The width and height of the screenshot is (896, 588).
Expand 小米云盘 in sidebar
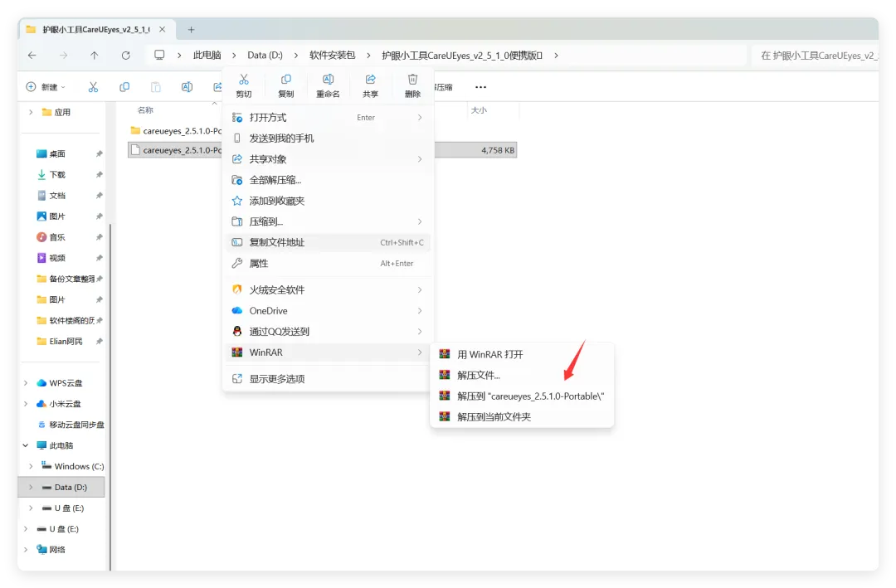click(x=26, y=403)
